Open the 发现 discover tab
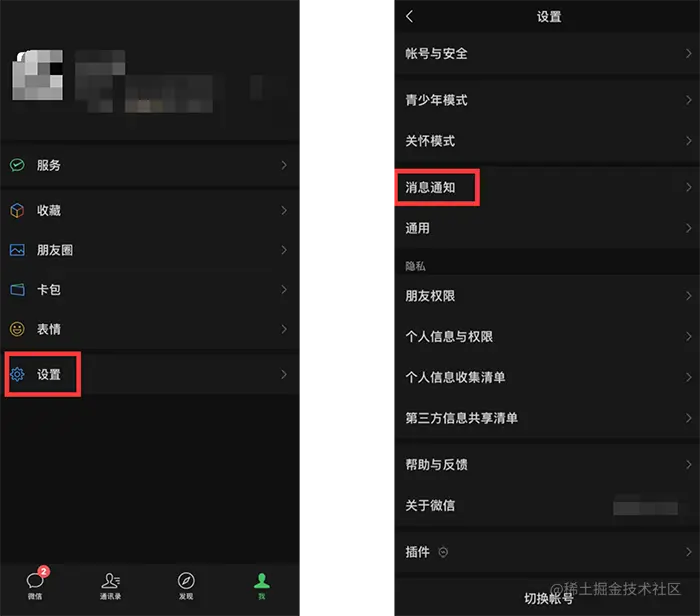 pos(186,586)
